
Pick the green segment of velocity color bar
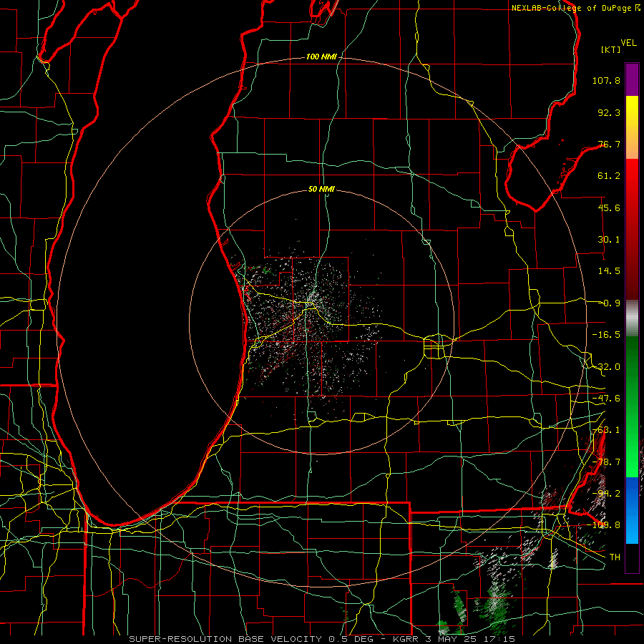click(632, 406)
